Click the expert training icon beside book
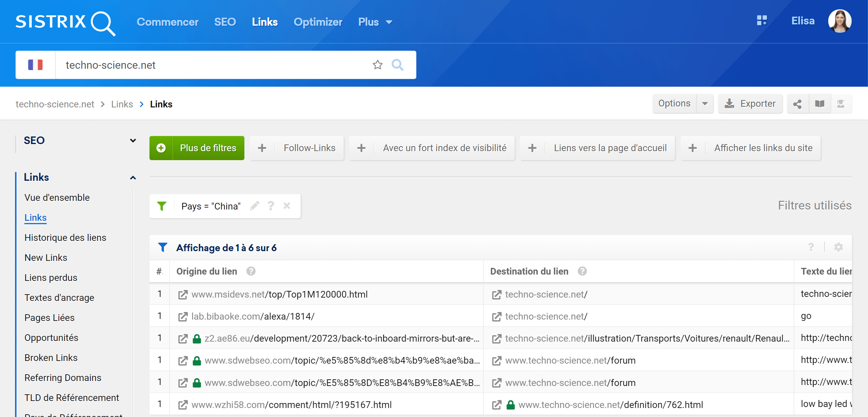Image resolution: width=868 pixels, height=417 pixels. point(841,104)
